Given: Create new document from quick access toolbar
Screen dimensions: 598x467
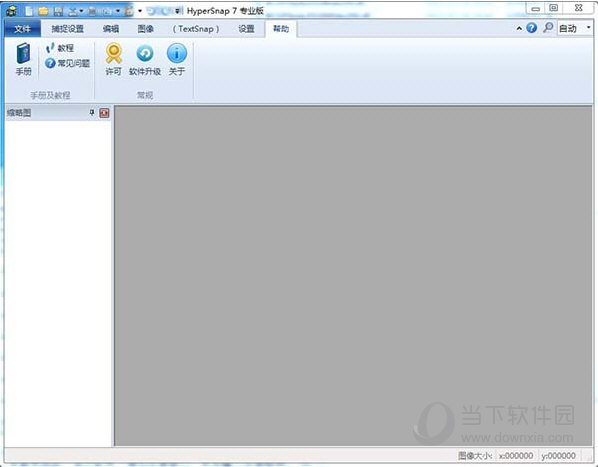Looking at the screenshot, I should pyautogui.click(x=30, y=11).
